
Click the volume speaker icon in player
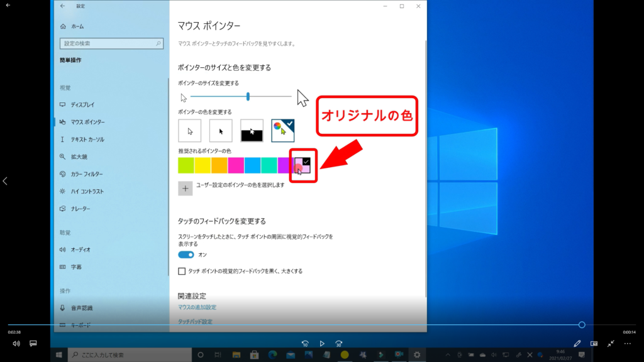tap(16, 344)
